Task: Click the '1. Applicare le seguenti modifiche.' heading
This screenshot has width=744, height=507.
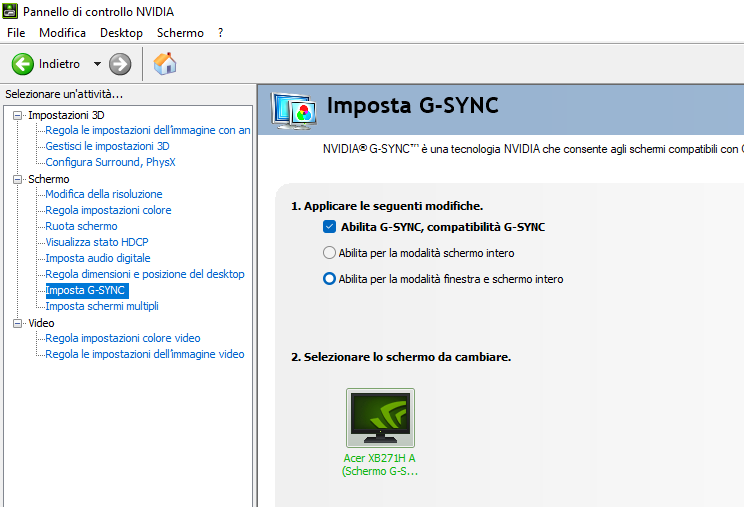Action: pos(387,206)
